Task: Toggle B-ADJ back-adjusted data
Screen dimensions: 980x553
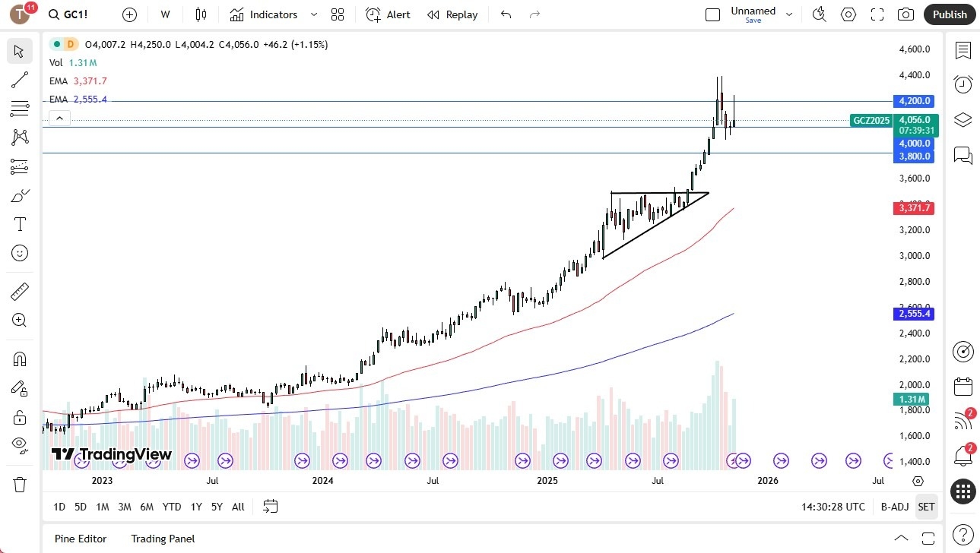Action: coord(894,507)
